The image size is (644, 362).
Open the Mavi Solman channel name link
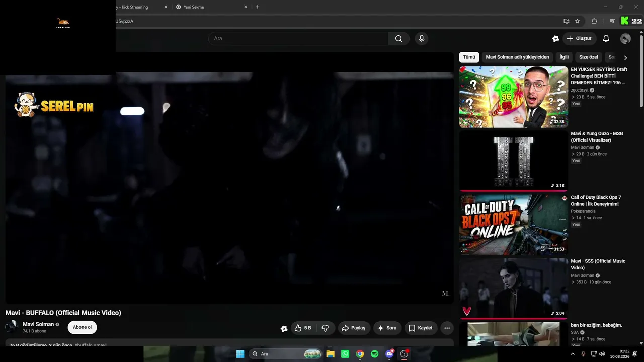coord(38,324)
